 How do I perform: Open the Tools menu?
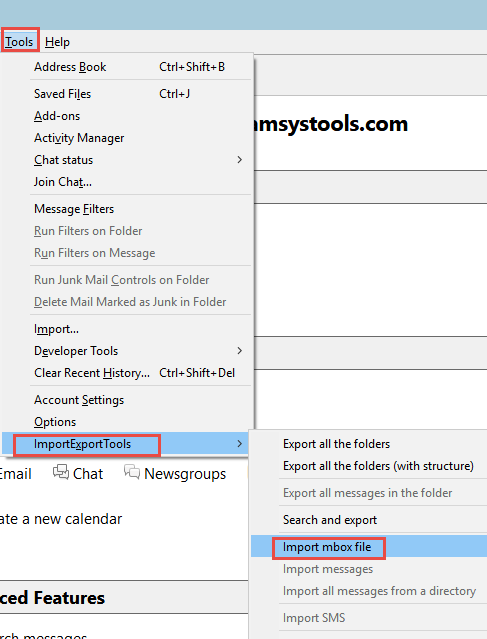19,42
